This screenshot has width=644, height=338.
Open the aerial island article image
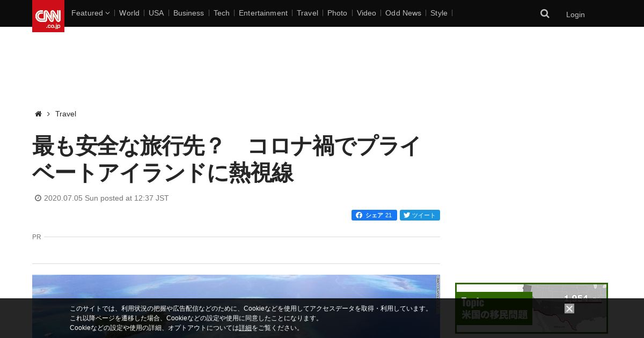(x=236, y=306)
